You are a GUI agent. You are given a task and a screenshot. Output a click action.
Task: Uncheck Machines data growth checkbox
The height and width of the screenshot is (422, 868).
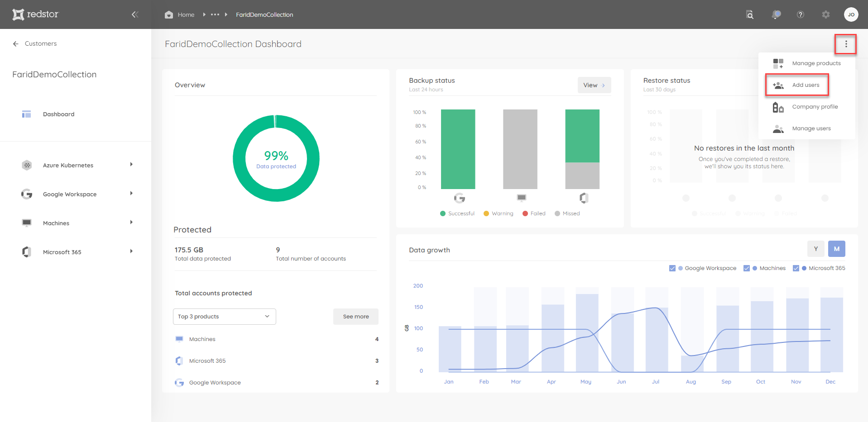[x=747, y=268]
